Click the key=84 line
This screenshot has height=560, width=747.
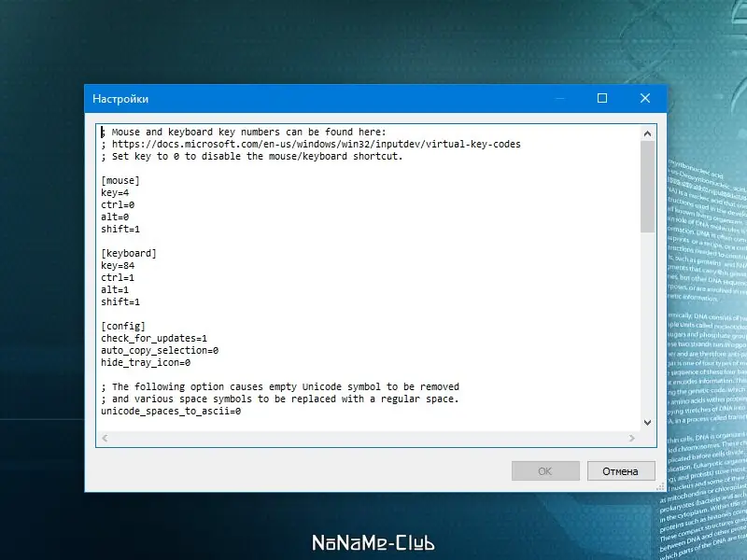pos(118,265)
